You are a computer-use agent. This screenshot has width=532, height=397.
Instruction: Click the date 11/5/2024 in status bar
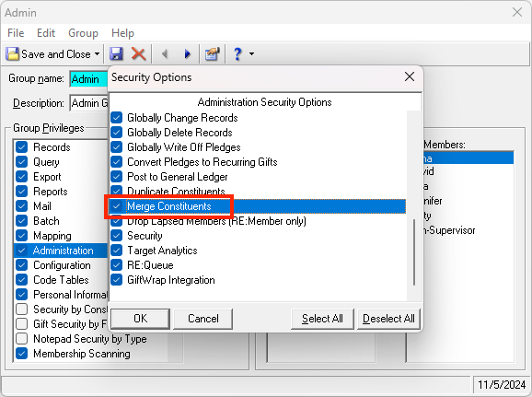pos(502,385)
